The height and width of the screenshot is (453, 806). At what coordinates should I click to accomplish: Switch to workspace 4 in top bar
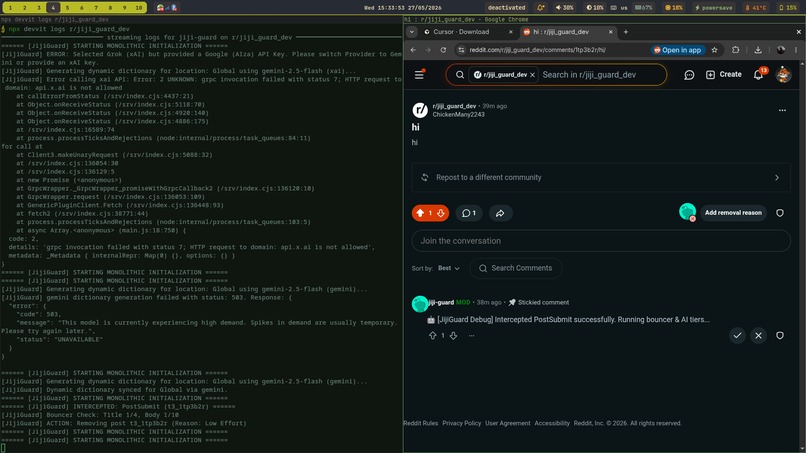(x=53, y=8)
